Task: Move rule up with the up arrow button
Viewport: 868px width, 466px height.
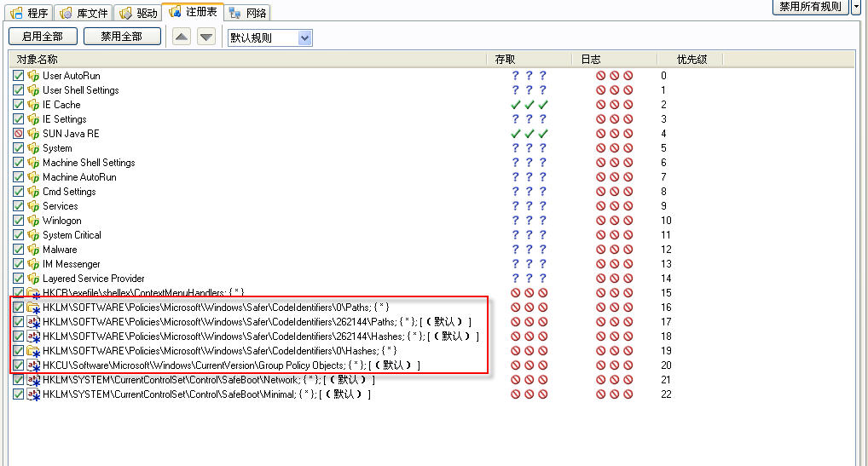Action: point(181,37)
